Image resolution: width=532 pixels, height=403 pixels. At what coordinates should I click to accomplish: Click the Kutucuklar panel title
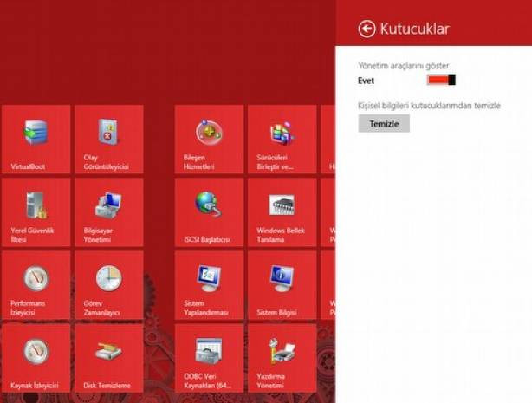[x=415, y=29]
